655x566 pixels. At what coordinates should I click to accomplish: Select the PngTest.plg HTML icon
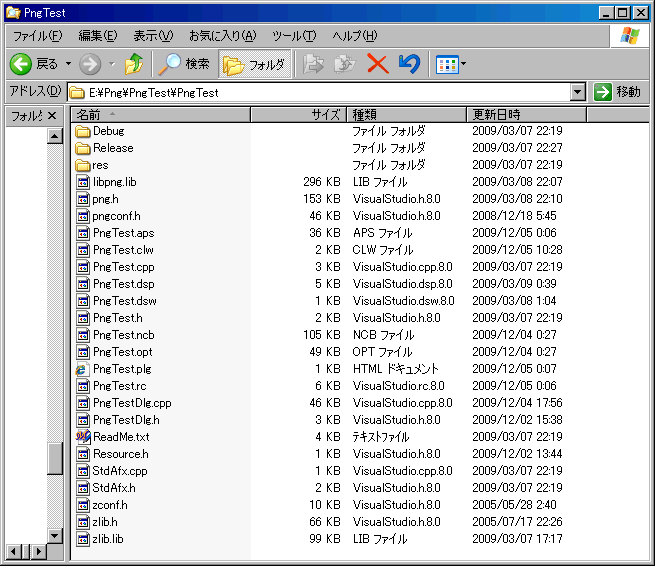tap(82, 369)
